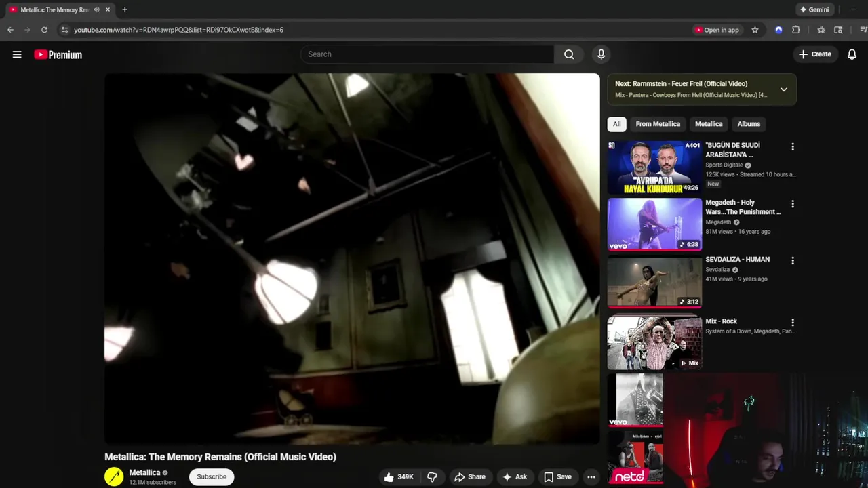Screen dimensions: 868x488
Task: Open Megadeth Holy Wars video title
Action: coord(743,207)
